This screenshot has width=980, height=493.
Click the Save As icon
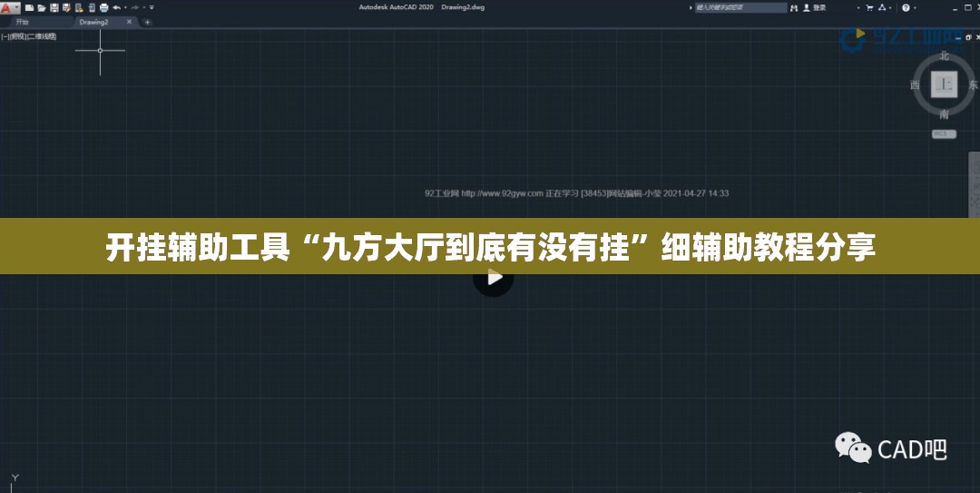click(66, 7)
